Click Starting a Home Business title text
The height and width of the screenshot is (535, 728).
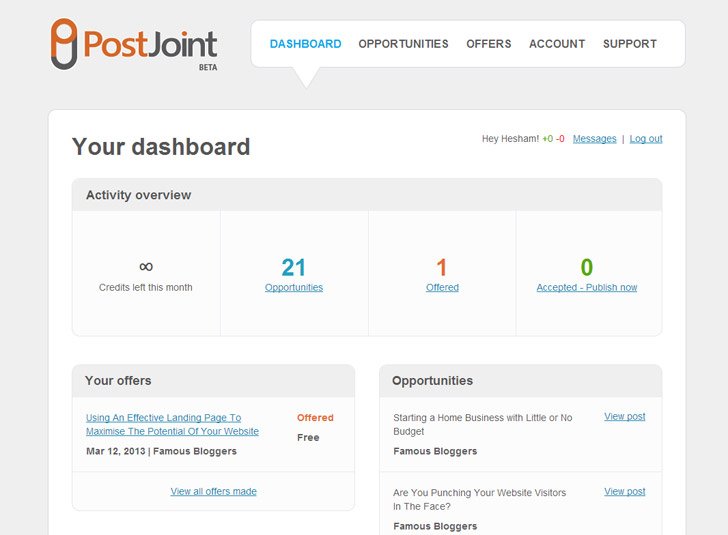pos(483,424)
